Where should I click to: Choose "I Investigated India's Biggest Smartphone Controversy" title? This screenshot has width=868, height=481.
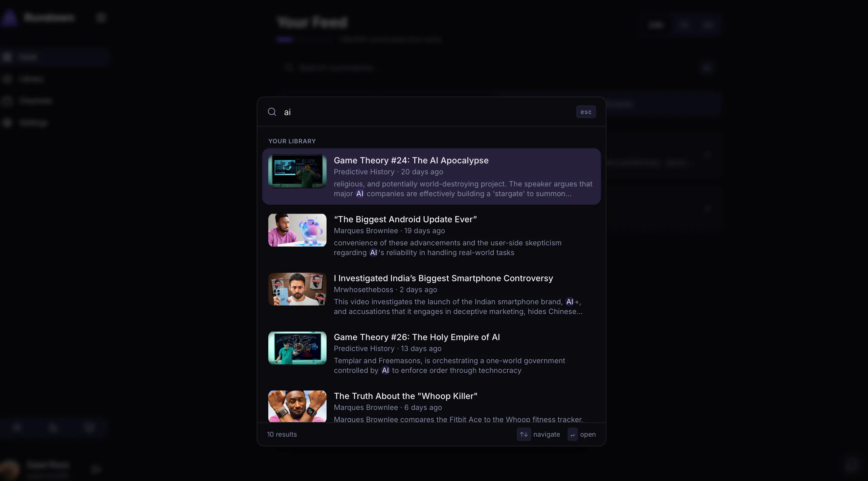click(443, 278)
